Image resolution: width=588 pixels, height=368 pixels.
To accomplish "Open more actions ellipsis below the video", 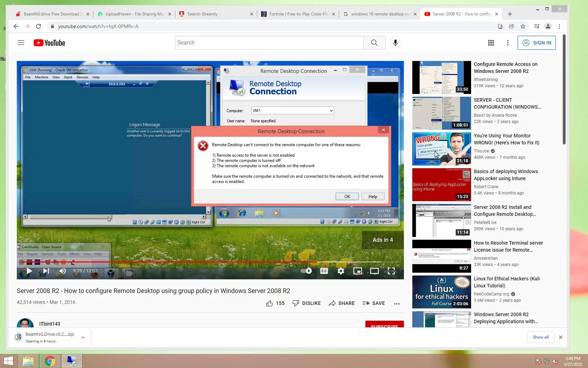I will click(x=397, y=304).
